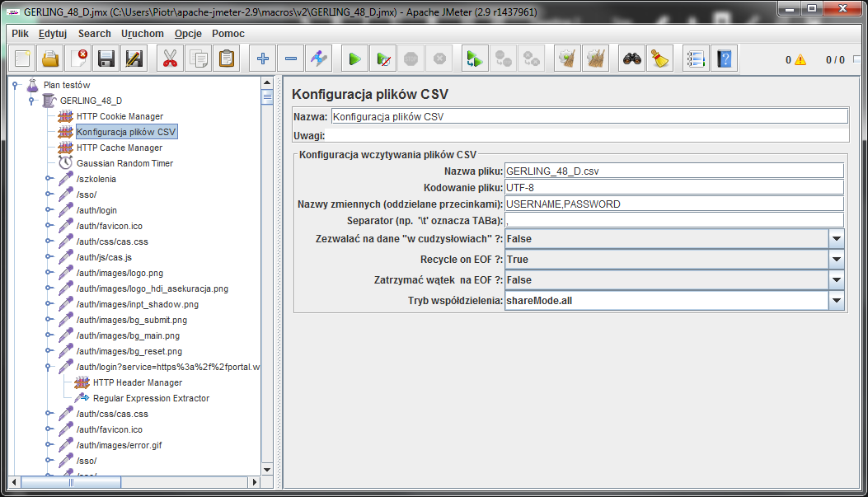Viewport: 868px width, 497px height.
Task: Open Zatrzymać wątek na EOF dropdown
Action: coord(837,280)
